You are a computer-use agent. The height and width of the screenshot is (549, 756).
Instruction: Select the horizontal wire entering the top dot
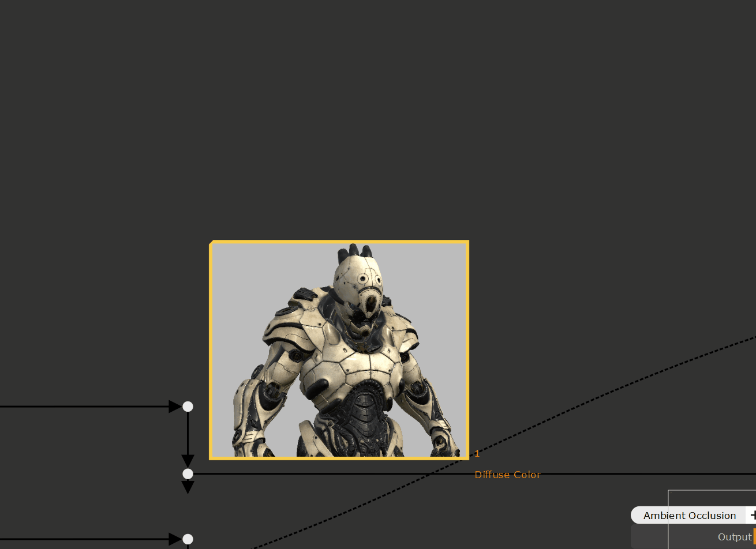pyautogui.click(x=87, y=407)
